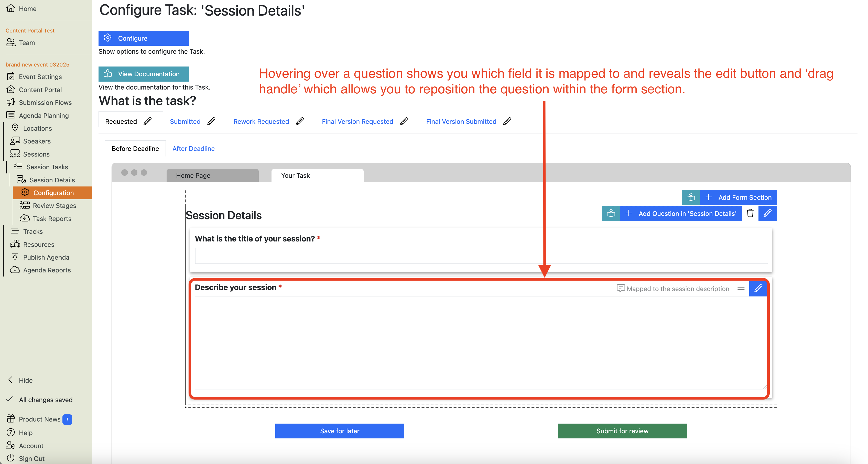
Task: Switch to the Rework Requested tab
Action: tap(261, 121)
